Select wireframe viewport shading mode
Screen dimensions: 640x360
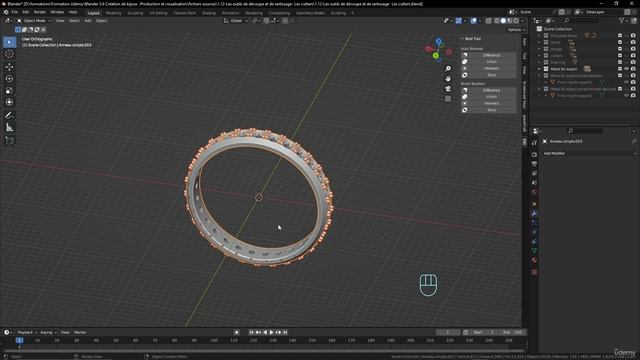[x=497, y=21]
